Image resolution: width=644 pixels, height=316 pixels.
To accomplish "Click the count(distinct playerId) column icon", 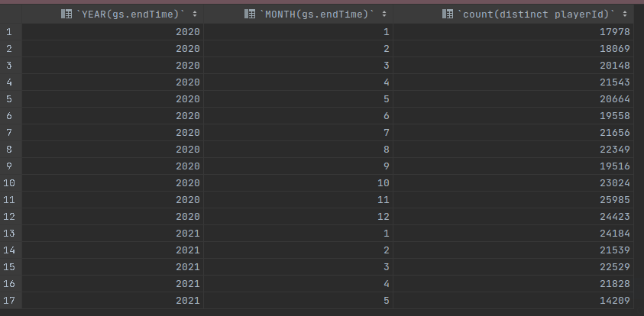I will click(x=447, y=14).
